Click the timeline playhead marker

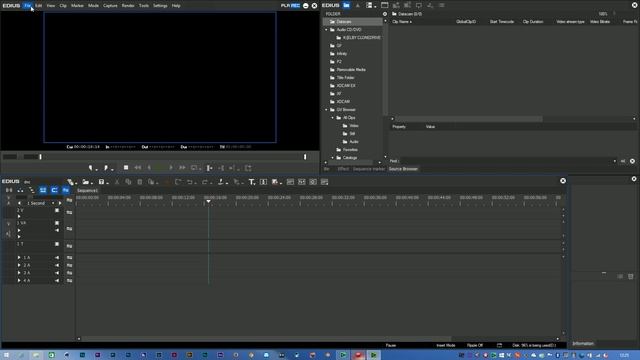click(208, 201)
